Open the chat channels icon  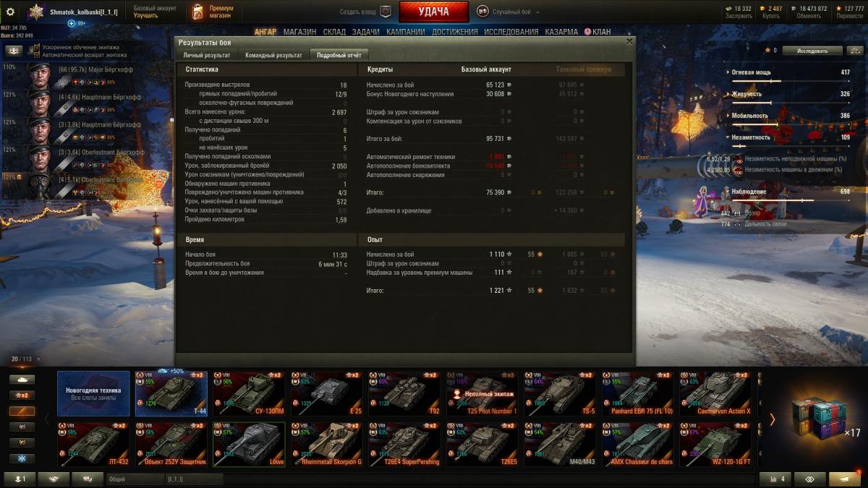point(88,479)
